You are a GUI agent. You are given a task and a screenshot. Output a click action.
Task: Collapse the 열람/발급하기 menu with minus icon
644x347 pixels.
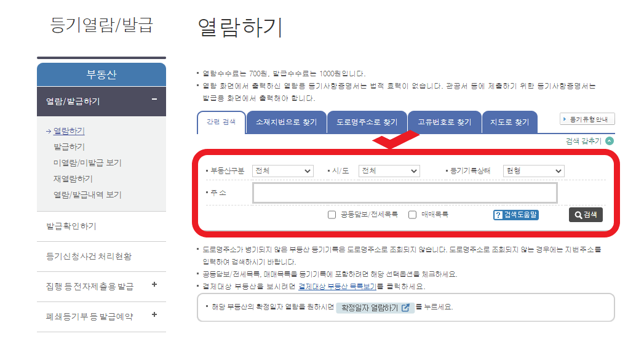pyautogui.click(x=154, y=99)
